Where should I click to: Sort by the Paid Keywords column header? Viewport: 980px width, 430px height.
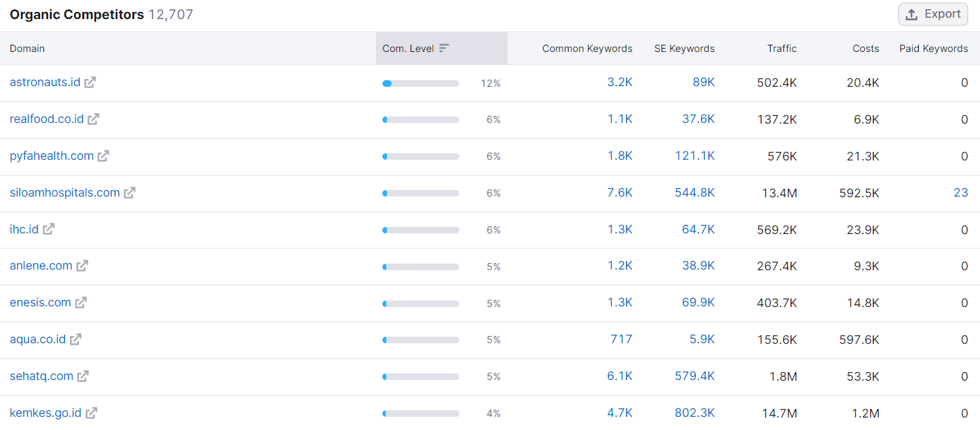(933, 48)
